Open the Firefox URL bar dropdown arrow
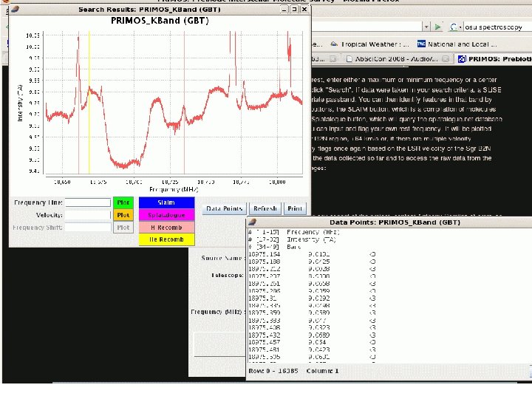Image resolution: width=532 pixels, height=399 pixels. tap(426, 27)
